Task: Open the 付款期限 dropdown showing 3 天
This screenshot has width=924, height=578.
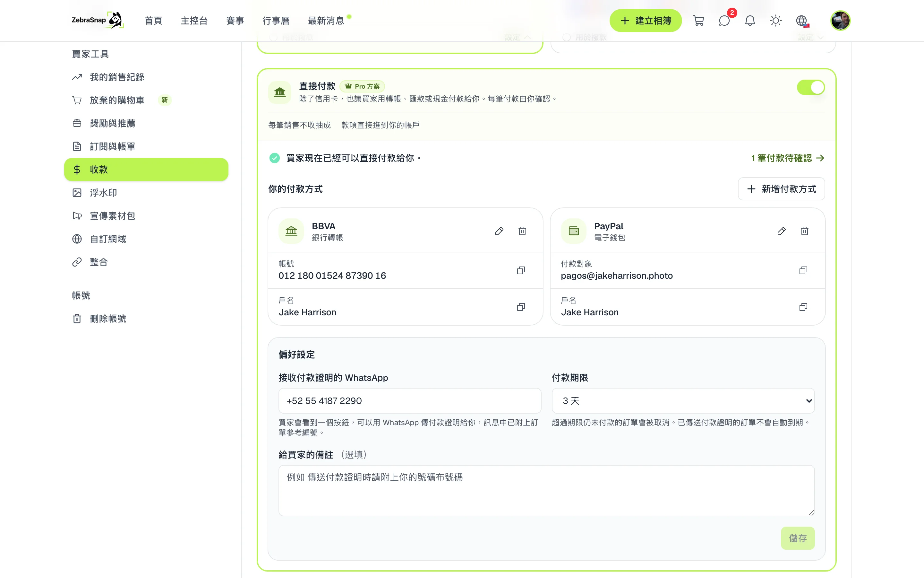Action: pos(683,401)
